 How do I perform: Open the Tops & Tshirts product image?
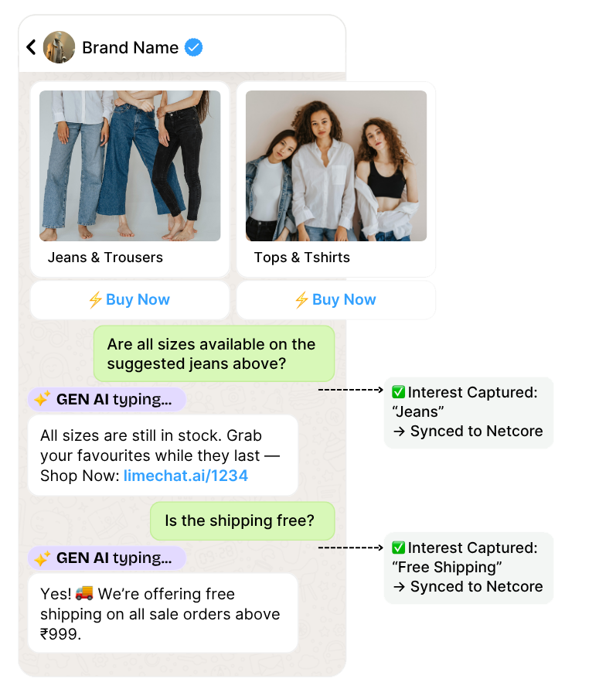coord(336,166)
